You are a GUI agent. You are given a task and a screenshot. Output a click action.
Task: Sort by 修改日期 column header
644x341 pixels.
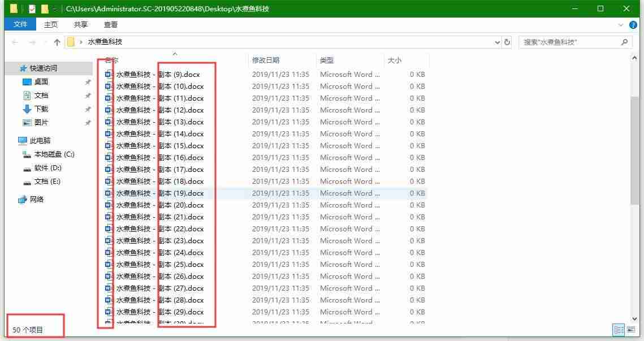[266, 61]
